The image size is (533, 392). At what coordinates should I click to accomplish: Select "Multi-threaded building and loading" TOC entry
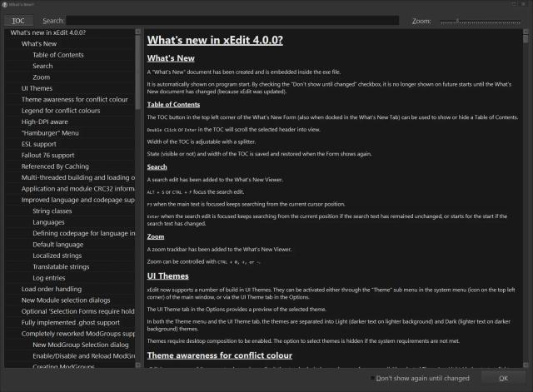click(x=77, y=177)
